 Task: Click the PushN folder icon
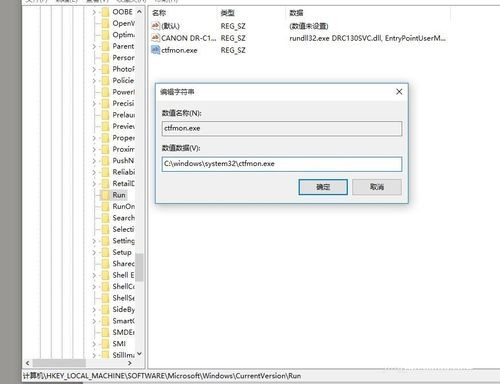click(105, 161)
